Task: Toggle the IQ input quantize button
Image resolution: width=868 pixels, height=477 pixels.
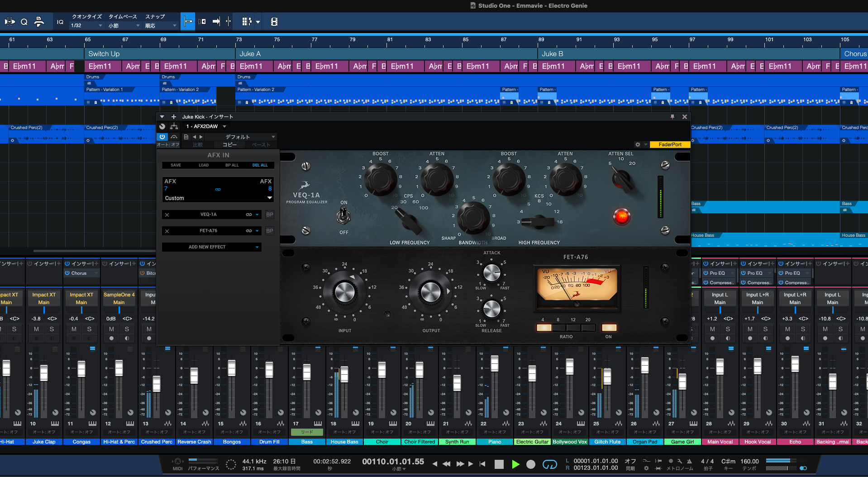Action: (x=60, y=22)
